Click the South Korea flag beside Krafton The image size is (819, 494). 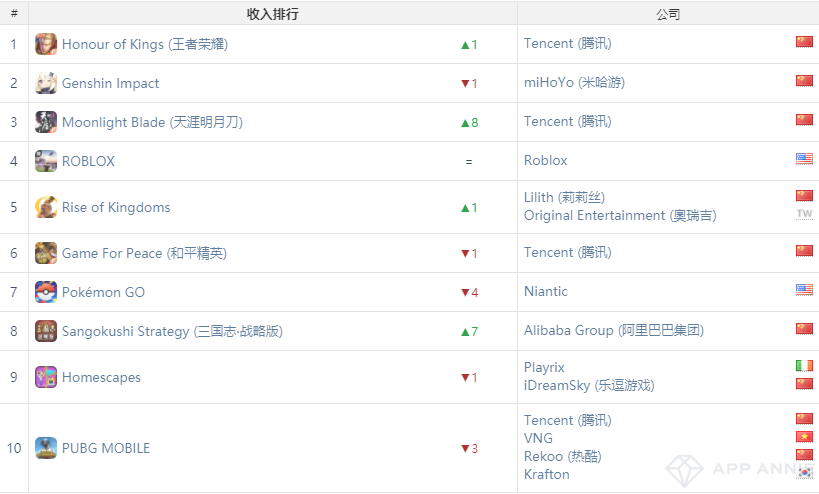point(804,473)
